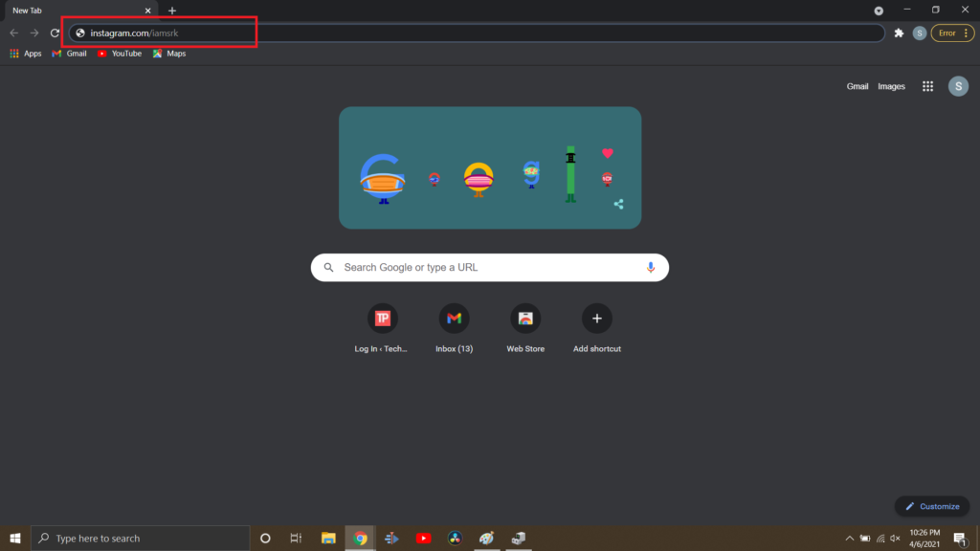Open the Extensions puzzle icon
The height and width of the screenshot is (551, 980).
pos(899,33)
